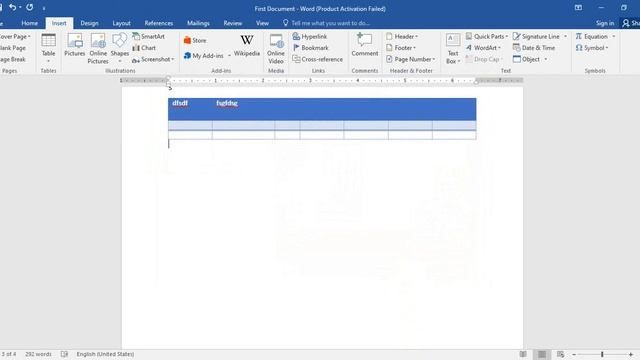Open the Table insert menu

(48, 48)
